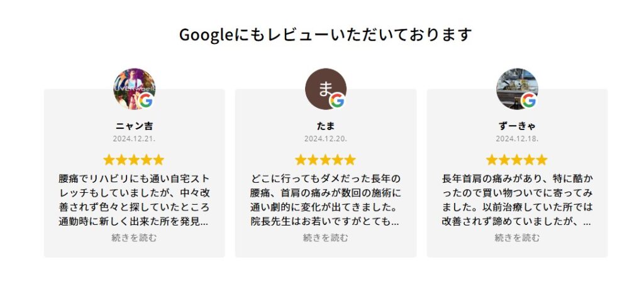This screenshot has height=289, width=644.
Task: Open reviewer name たま
Action: point(325,126)
